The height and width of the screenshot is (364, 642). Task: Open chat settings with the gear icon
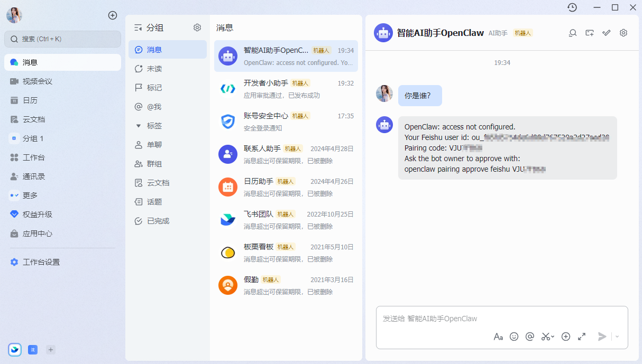pos(623,33)
